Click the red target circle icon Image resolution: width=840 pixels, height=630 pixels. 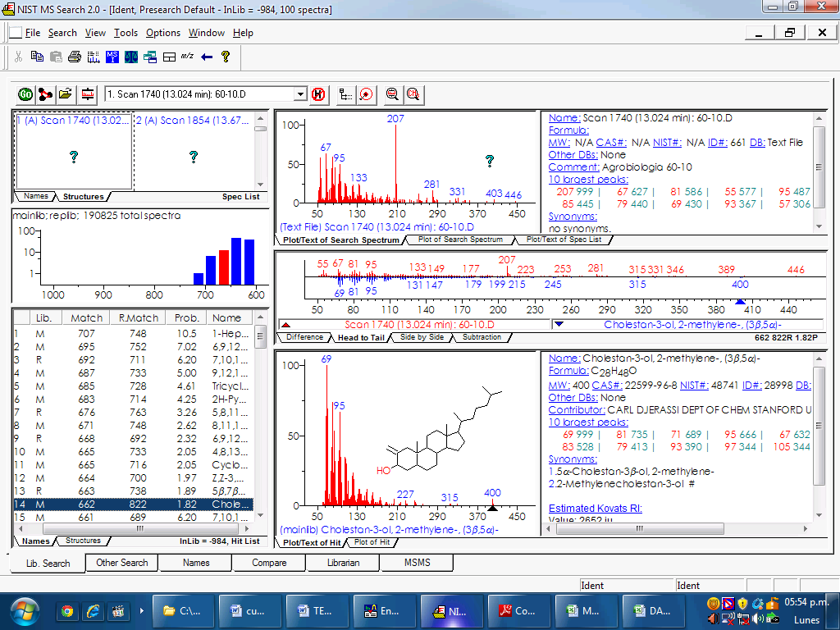pyautogui.click(x=366, y=94)
